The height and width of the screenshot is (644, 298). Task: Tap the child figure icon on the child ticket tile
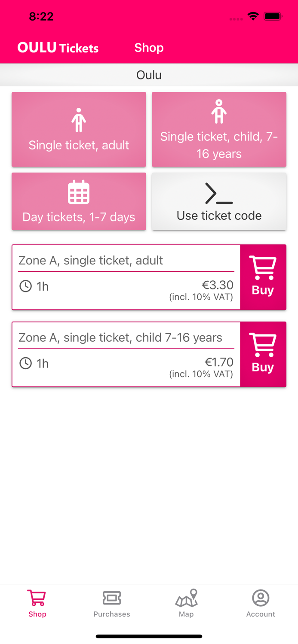pyautogui.click(x=219, y=110)
